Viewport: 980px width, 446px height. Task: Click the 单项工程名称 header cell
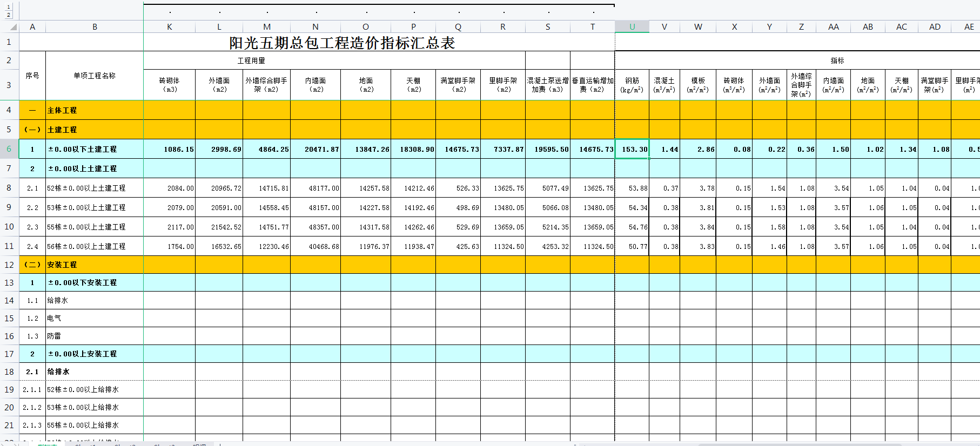[95, 76]
